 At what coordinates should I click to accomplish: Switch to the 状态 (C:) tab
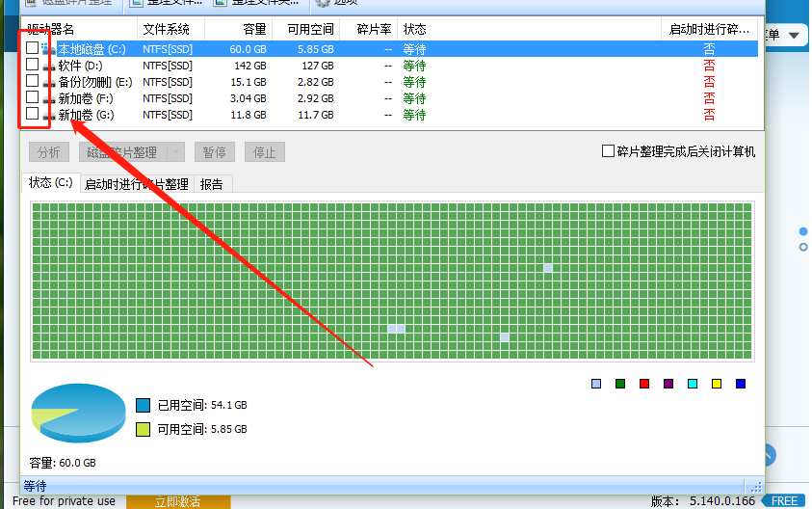(51, 182)
